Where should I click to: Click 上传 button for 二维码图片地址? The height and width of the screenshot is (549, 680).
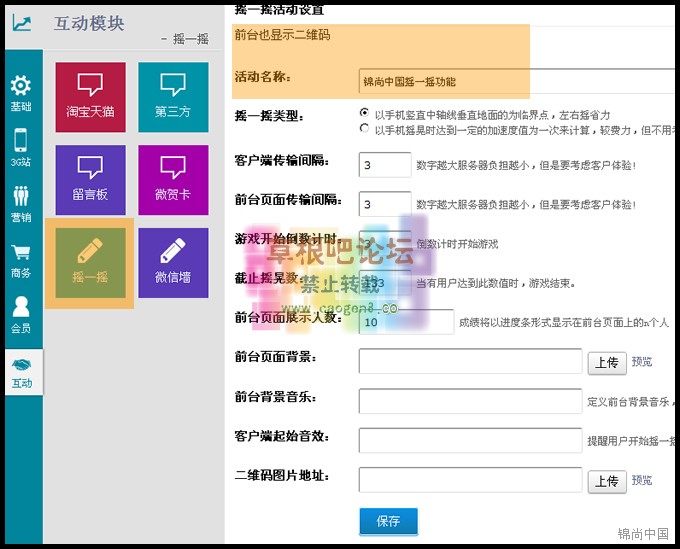607,481
